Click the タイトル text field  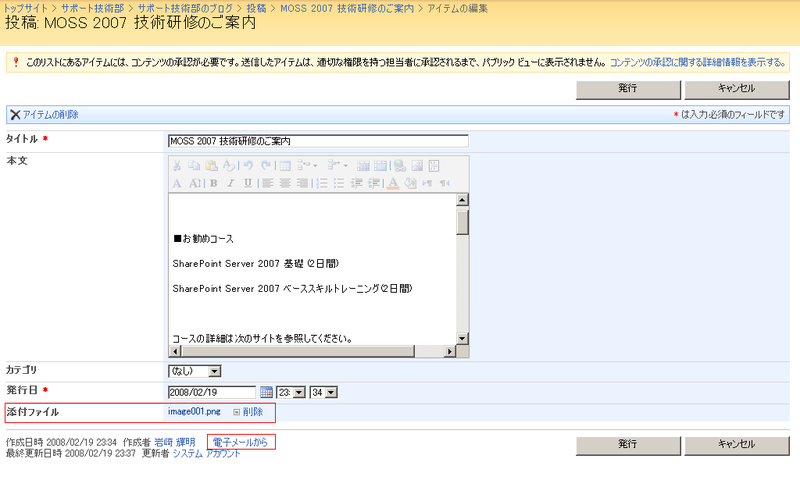(x=318, y=141)
